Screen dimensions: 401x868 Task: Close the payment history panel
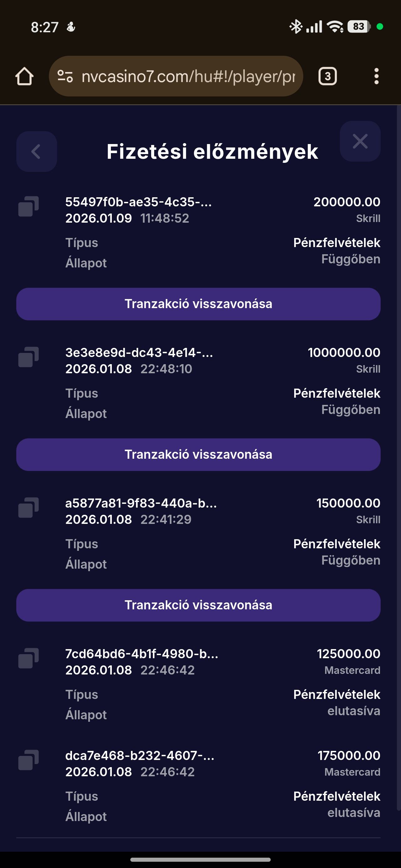(360, 141)
